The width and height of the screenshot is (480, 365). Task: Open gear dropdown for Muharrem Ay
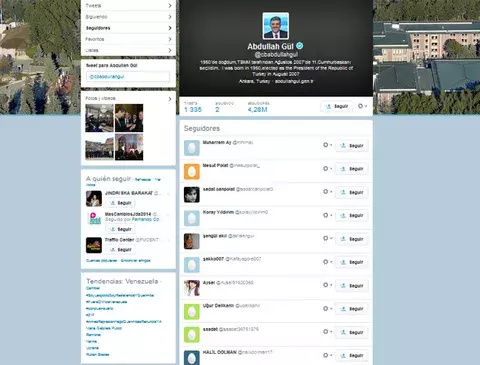[x=327, y=145]
